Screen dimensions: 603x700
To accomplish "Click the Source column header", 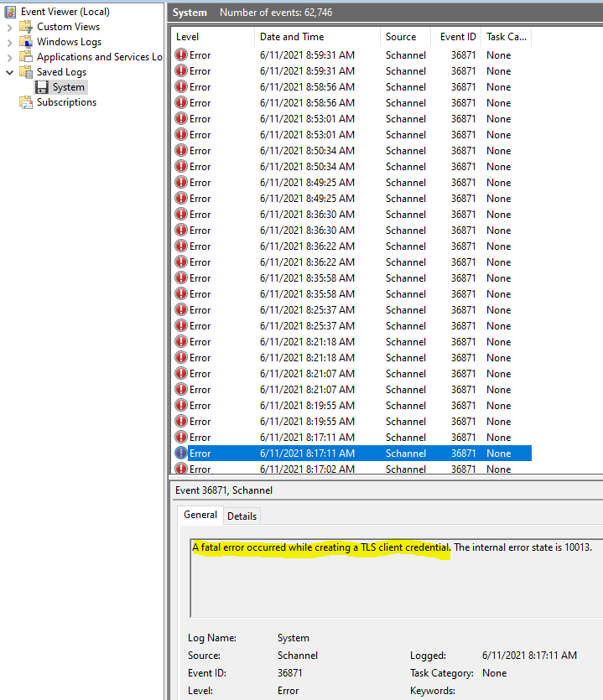I will 401,37.
